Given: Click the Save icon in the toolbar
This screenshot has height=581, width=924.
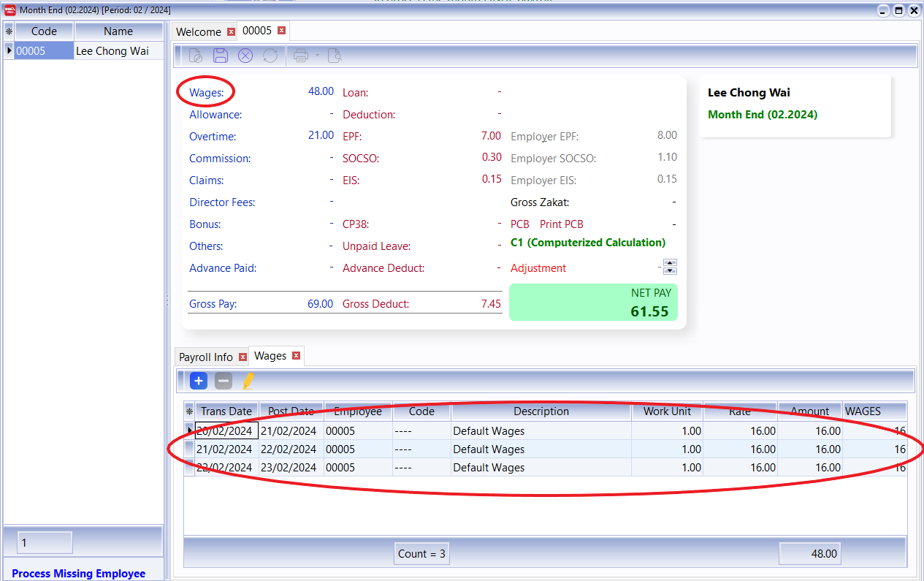Looking at the screenshot, I should click(x=220, y=56).
